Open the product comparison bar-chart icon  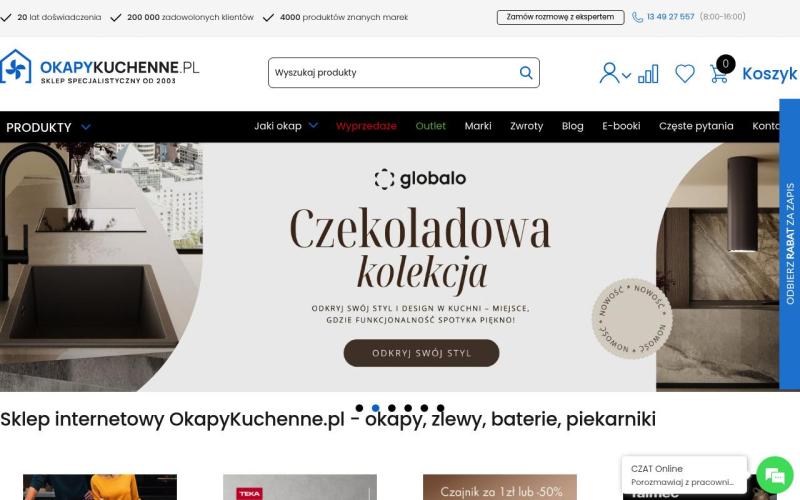click(x=648, y=74)
